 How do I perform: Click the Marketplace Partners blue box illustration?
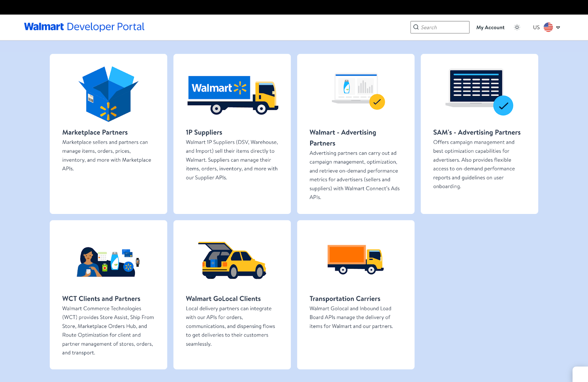(108, 94)
